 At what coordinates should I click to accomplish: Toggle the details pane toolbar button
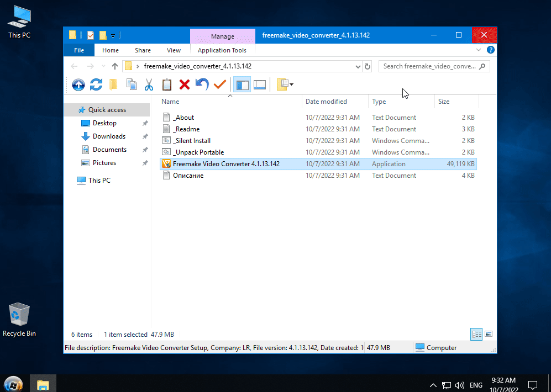(x=260, y=84)
